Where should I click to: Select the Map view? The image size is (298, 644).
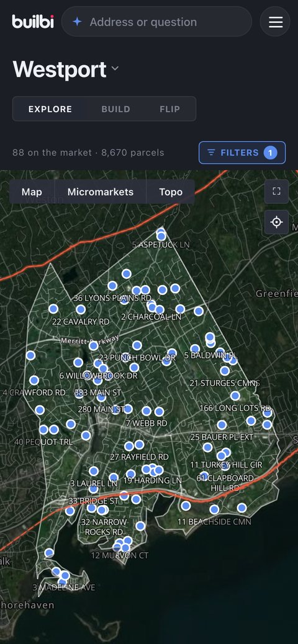pyautogui.click(x=32, y=192)
